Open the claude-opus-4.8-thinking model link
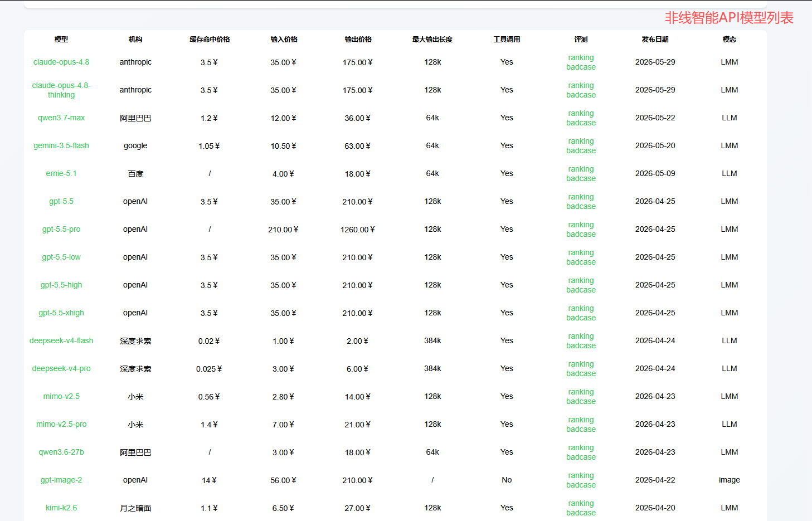 pyautogui.click(x=61, y=90)
